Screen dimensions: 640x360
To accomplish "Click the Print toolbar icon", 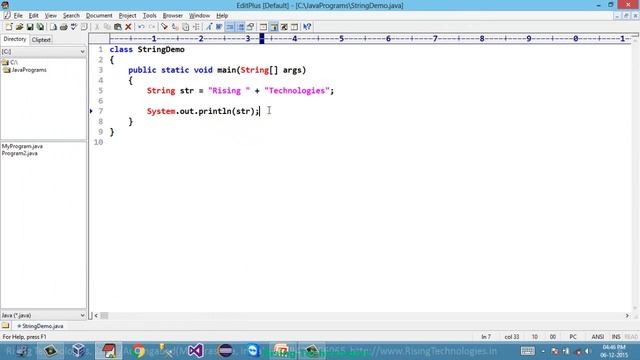I will pyautogui.click(x=64, y=27).
